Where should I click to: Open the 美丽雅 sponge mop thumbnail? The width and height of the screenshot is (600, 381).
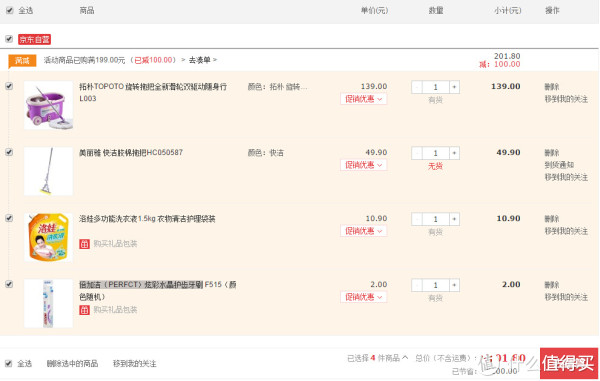point(48,171)
